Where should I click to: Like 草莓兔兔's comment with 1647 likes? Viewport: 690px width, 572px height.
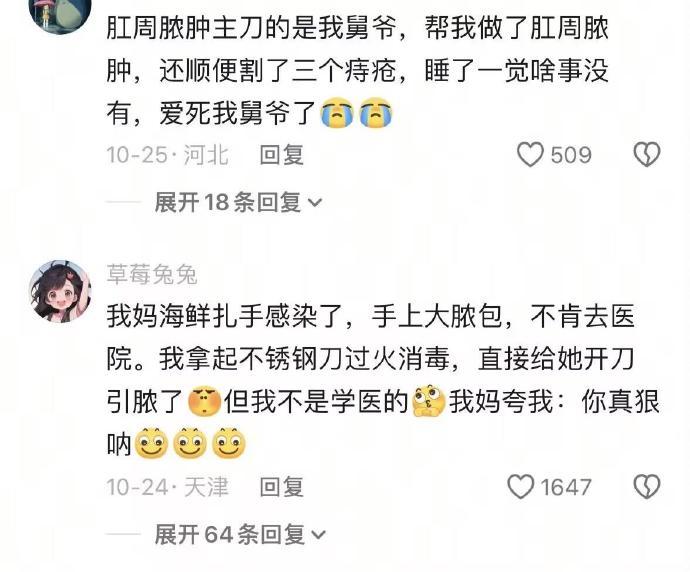(x=521, y=487)
